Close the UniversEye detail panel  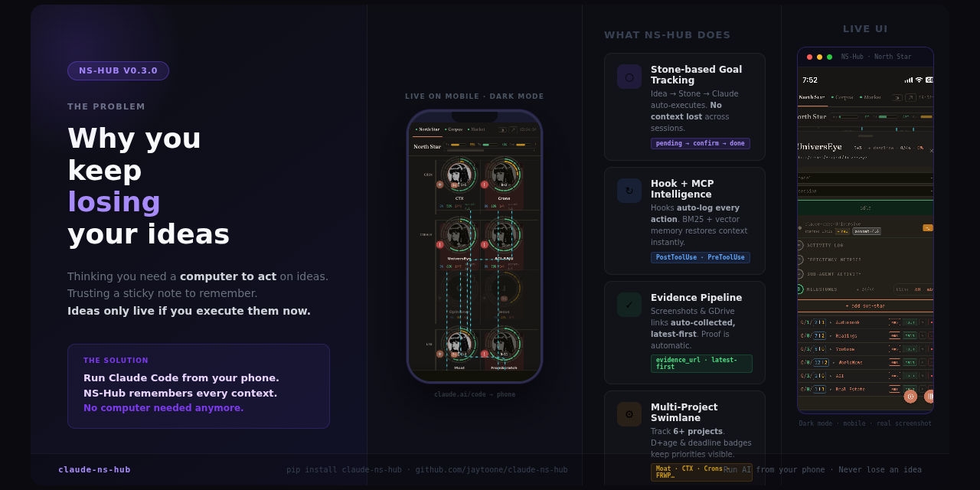click(931, 151)
